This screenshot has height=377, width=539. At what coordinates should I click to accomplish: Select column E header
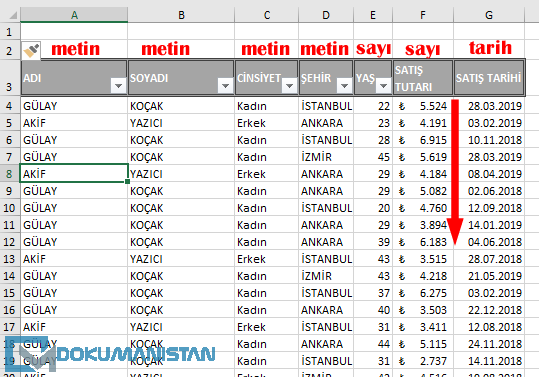[x=373, y=15]
